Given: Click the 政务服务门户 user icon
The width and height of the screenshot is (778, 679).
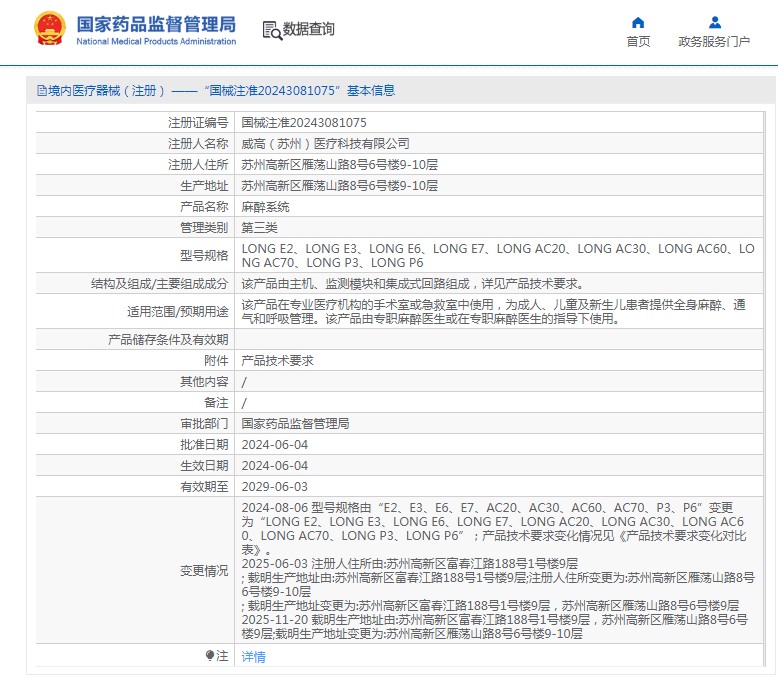Looking at the screenshot, I should click(715, 22).
